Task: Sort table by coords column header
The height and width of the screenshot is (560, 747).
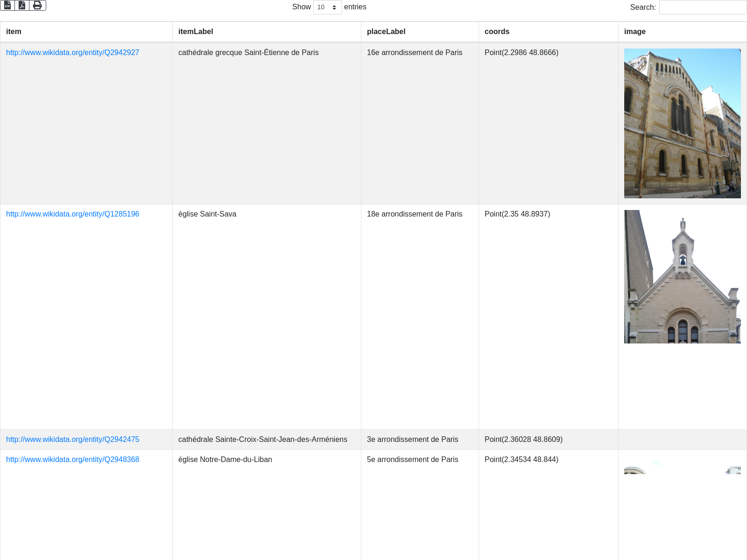Action: click(497, 32)
